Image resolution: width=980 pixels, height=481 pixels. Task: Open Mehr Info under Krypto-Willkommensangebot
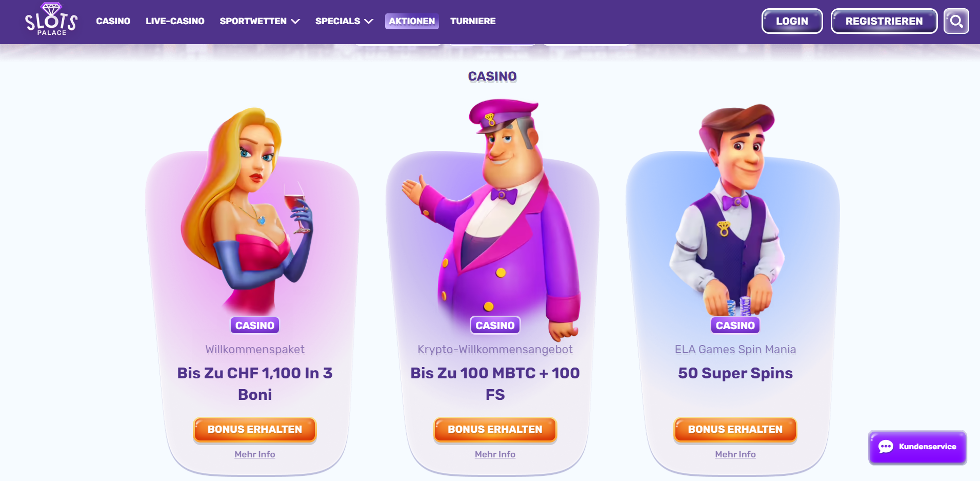(495, 454)
